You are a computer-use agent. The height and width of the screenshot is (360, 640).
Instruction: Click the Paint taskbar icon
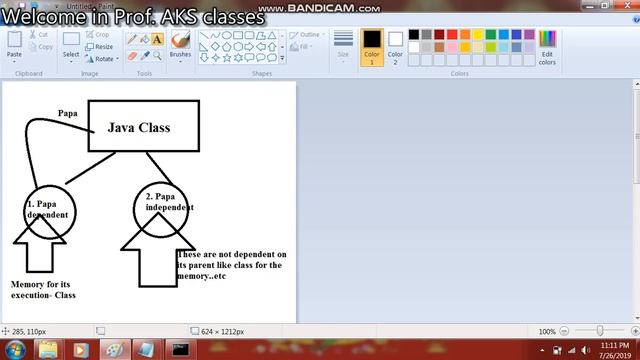115,350
